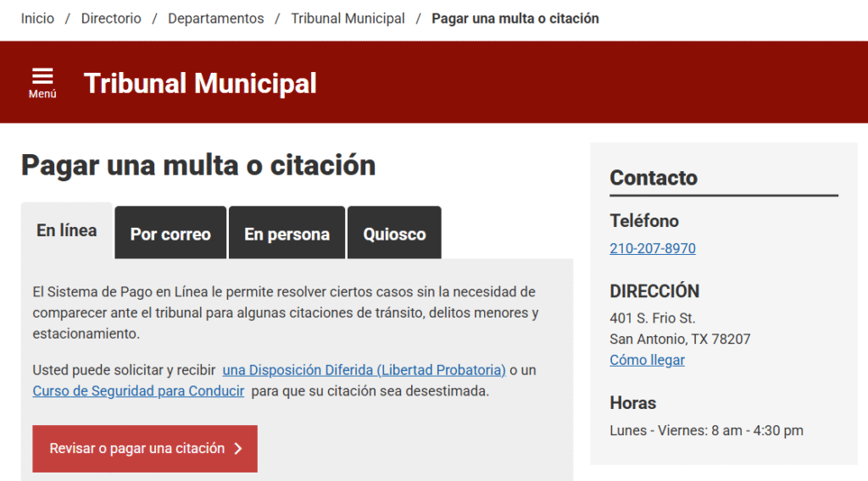
Task: Click the Tribunal Municipal breadcrumb link
Action: tap(348, 19)
